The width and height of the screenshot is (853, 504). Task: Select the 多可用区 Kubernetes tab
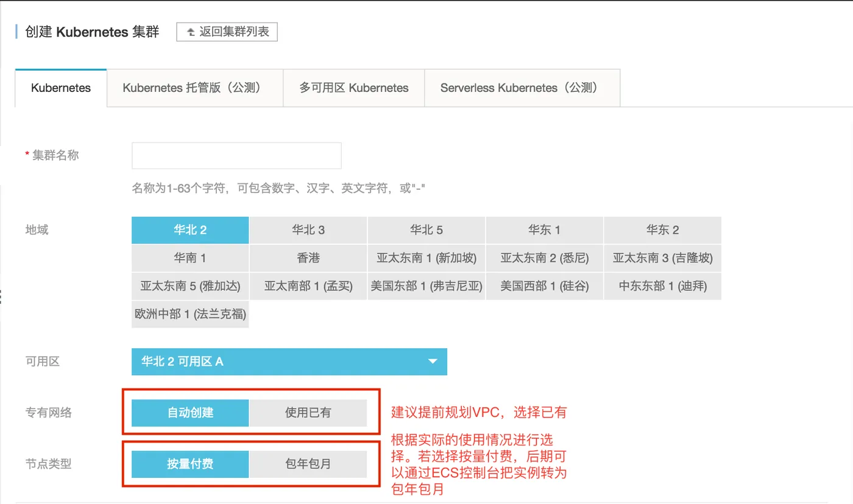(x=354, y=88)
